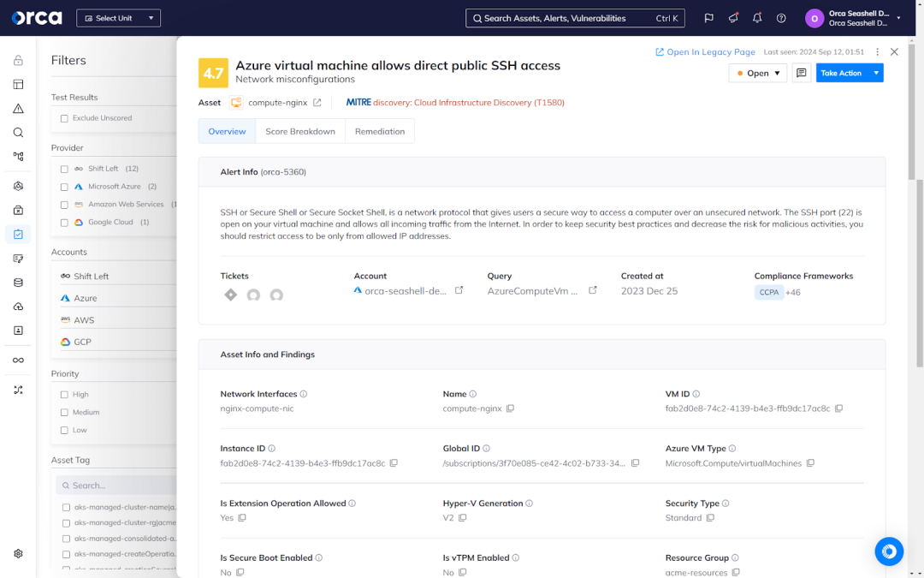
Task: Click the Orca logo in header
Action: (x=37, y=18)
